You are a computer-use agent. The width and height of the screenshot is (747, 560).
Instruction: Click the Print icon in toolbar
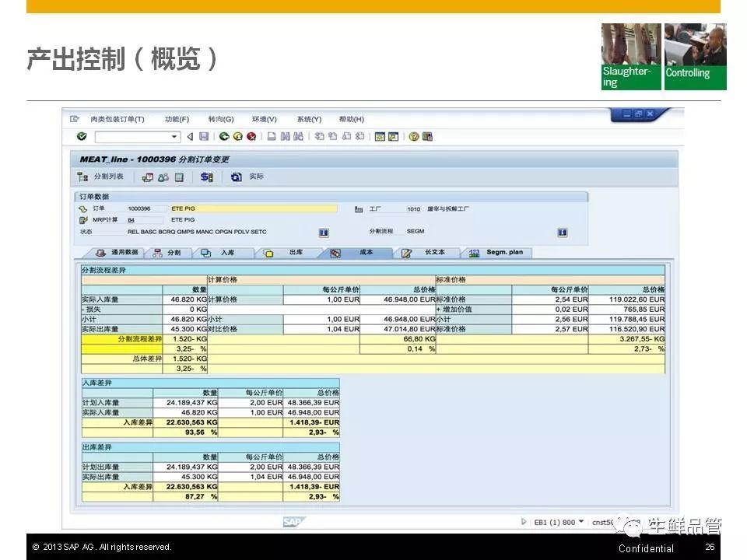pos(272,137)
